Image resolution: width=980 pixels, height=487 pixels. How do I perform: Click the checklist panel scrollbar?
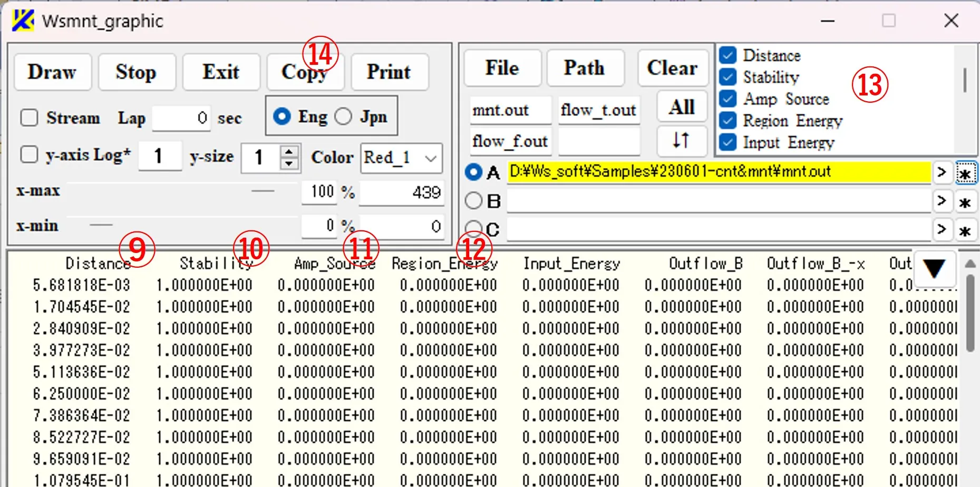pos(965,80)
